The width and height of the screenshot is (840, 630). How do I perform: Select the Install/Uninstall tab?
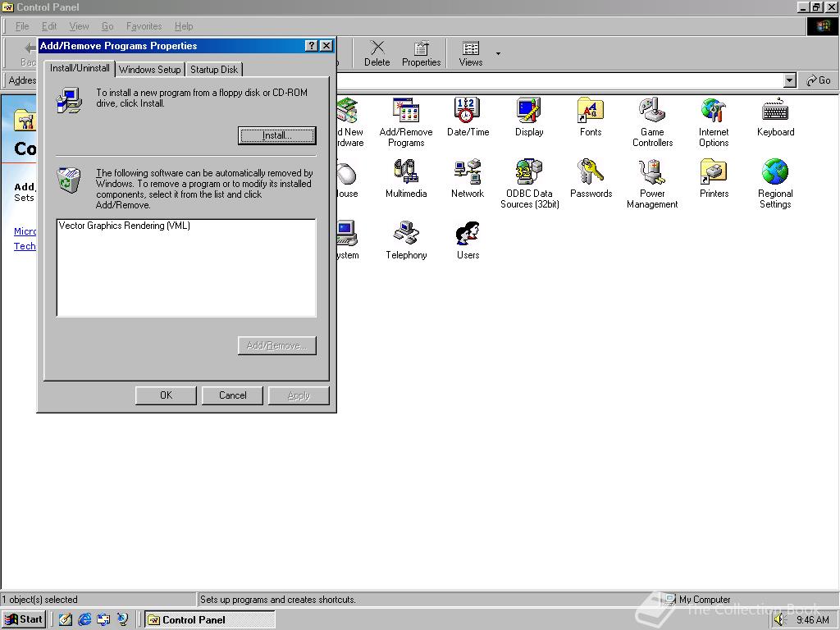80,68
